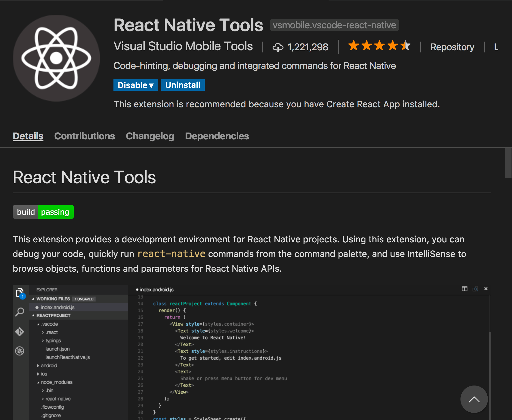Click the scroll-to-top arrow button
The height and width of the screenshot is (420, 512).
(x=474, y=399)
